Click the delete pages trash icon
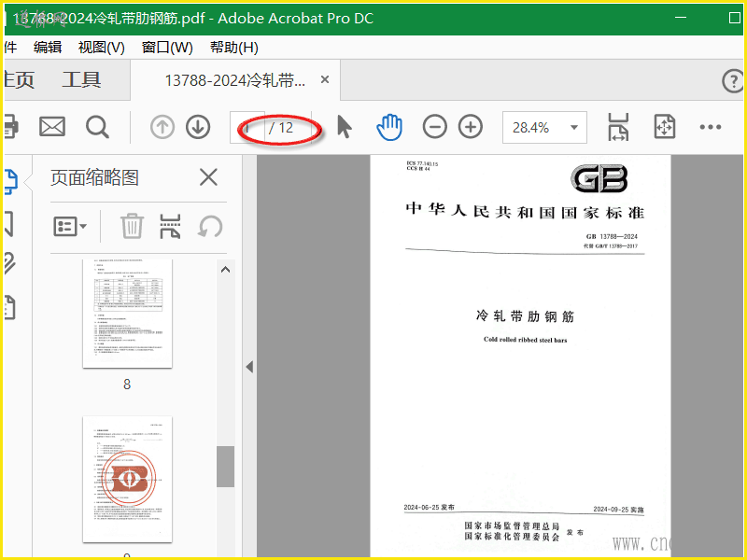This screenshot has height=560, width=747. pyautogui.click(x=132, y=226)
